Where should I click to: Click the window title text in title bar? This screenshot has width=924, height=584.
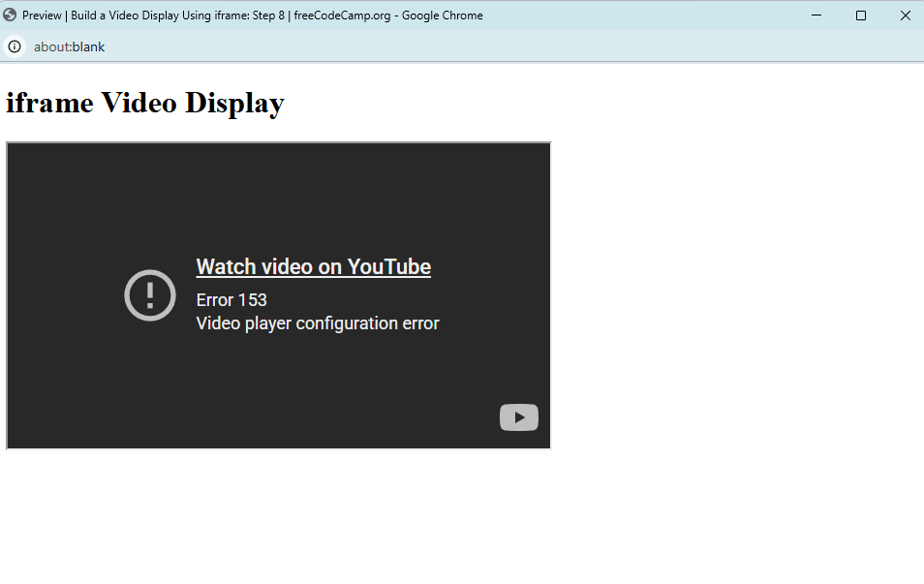[252, 15]
